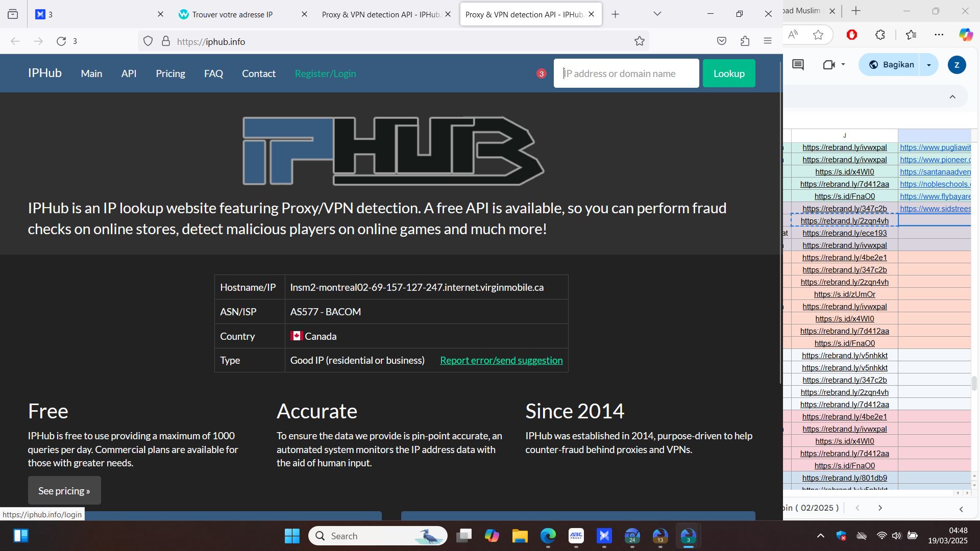980x551 pixels.
Task: Open a new Firefox tab
Action: pos(616,14)
